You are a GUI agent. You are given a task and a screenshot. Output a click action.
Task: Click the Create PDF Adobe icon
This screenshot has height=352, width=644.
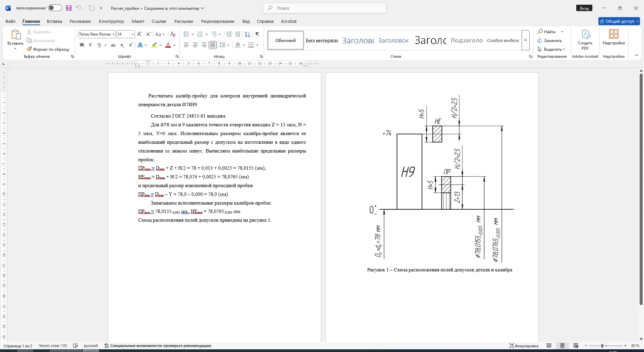pos(585,40)
